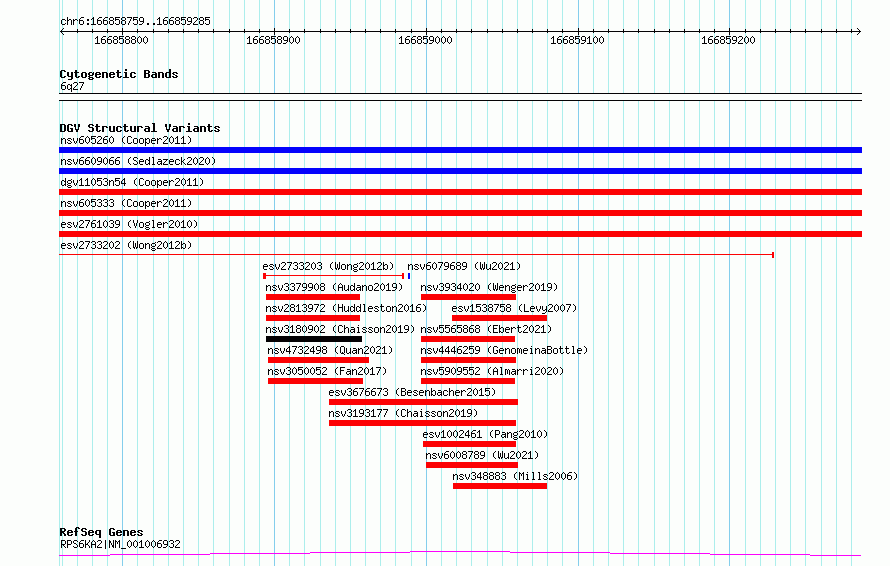The width and height of the screenshot is (890, 566).
Task: Click the nsv605260 (Cooper2011) label
Action: point(126,140)
